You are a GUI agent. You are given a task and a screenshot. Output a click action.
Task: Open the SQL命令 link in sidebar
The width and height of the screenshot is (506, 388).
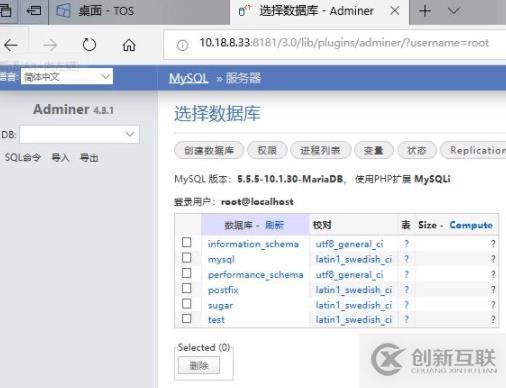(23, 157)
